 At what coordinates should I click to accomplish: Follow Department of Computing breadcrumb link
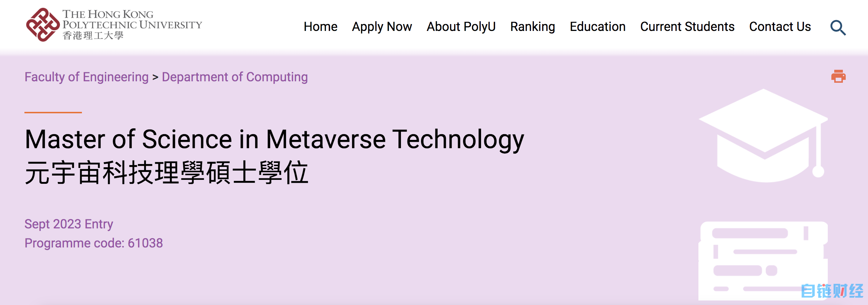click(235, 77)
